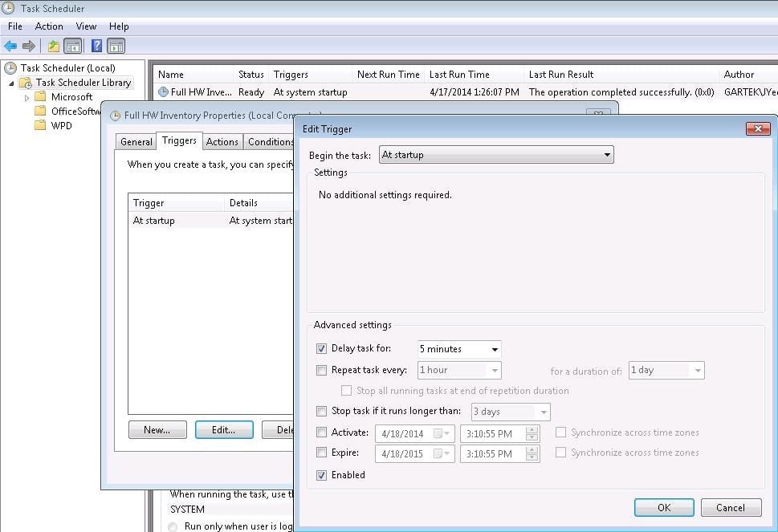Open the 3 days stop-task dropdown
The image size is (778, 532).
511,412
